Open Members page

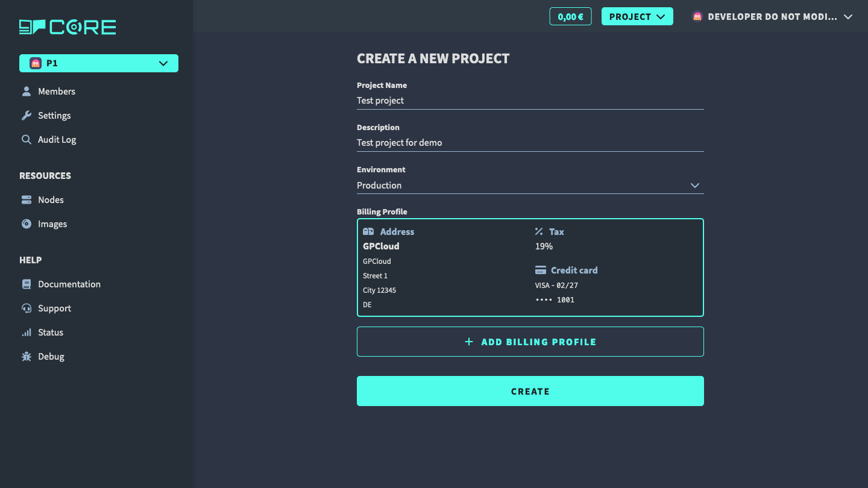click(57, 92)
